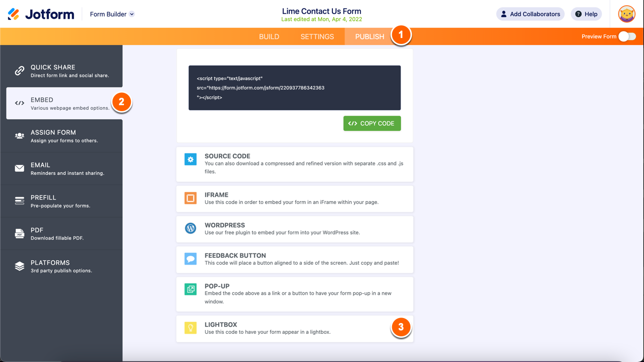
Task: Open Prefill in the sidebar
Action: click(x=61, y=201)
